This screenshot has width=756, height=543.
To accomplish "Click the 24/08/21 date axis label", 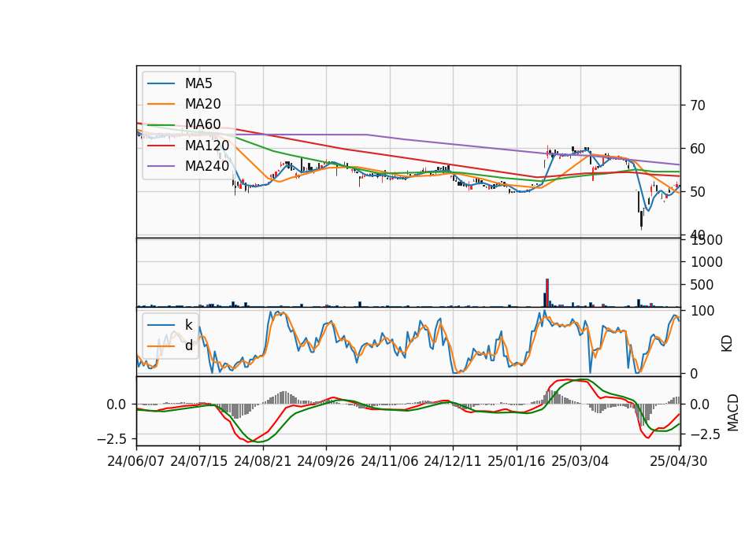I will tap(263, 461).
